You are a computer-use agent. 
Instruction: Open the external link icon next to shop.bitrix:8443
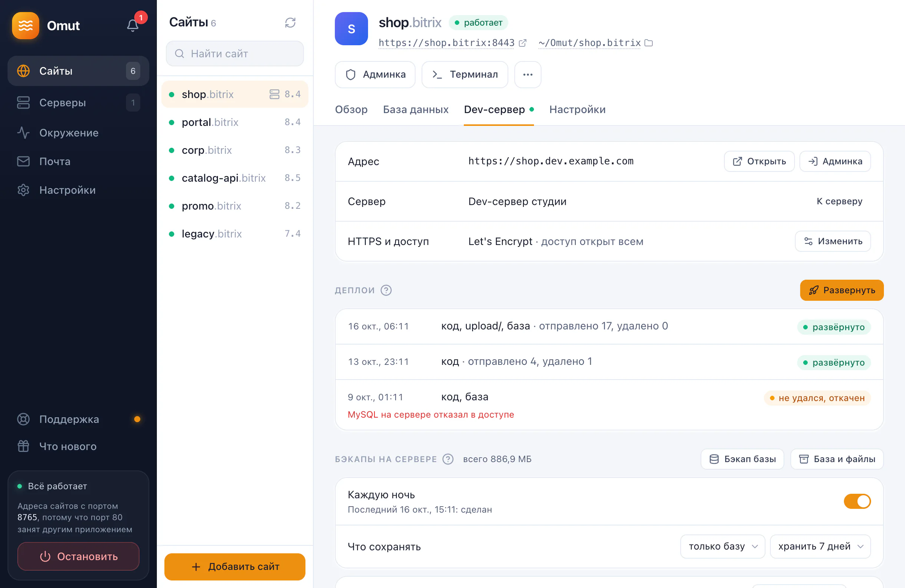click(523, 43)
